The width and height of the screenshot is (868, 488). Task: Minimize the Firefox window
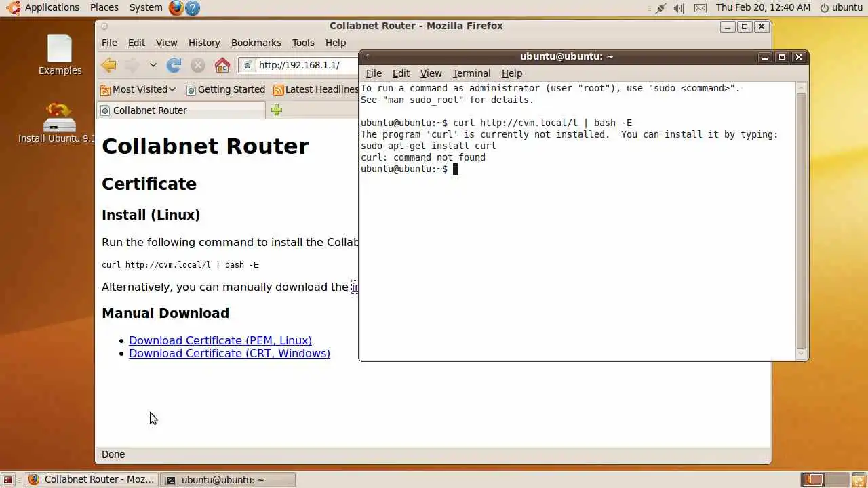pyautogui.click(x=728, y=26)
